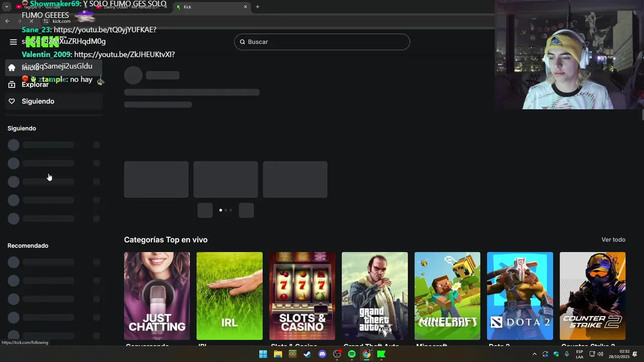Switch ESP LAA keyboard language
Screen dimensions: 644x362
pyautogui.click(x=580, y=354)
